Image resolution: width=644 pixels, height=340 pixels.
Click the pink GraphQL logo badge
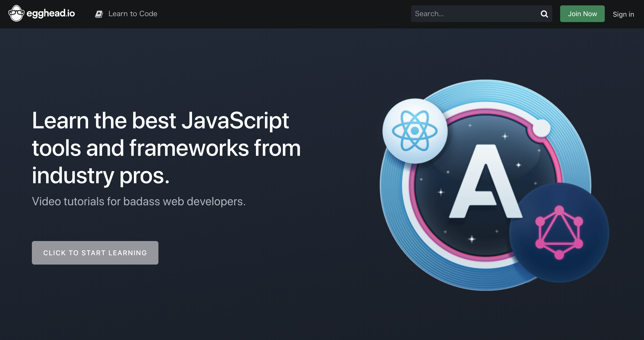[x=559, y=233]
